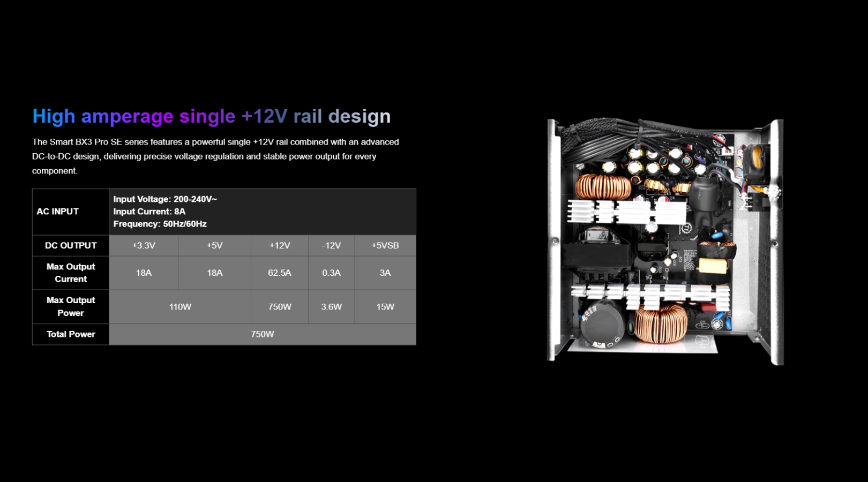Click the "High amperage single +12V rail design" heading
The height and width of the screenshot is (482, 868).
(x=212, y=116)
